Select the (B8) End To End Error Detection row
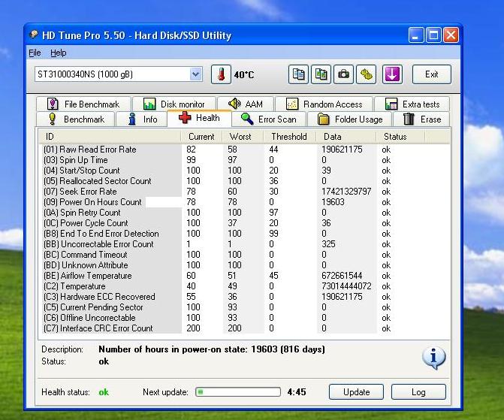Viewport: 504px width, 420px height. pyautogui.click(x=244, y=234)
